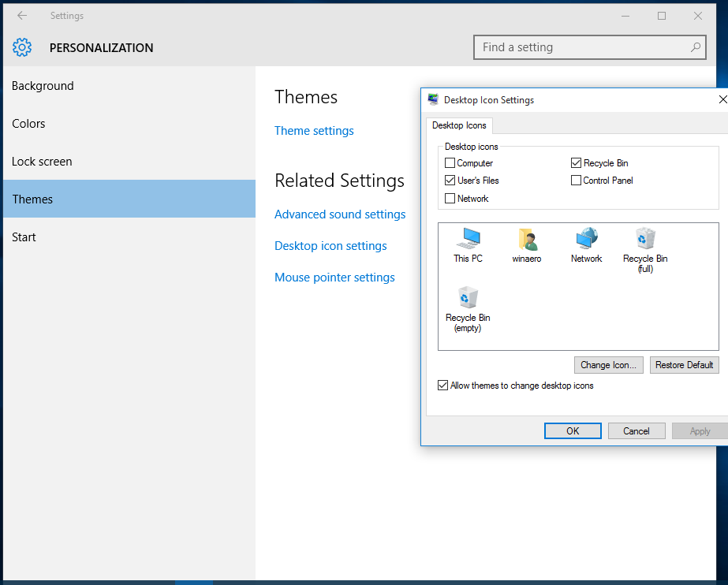
Task: Maximize the Settings window
Action: tap(662, 16)
